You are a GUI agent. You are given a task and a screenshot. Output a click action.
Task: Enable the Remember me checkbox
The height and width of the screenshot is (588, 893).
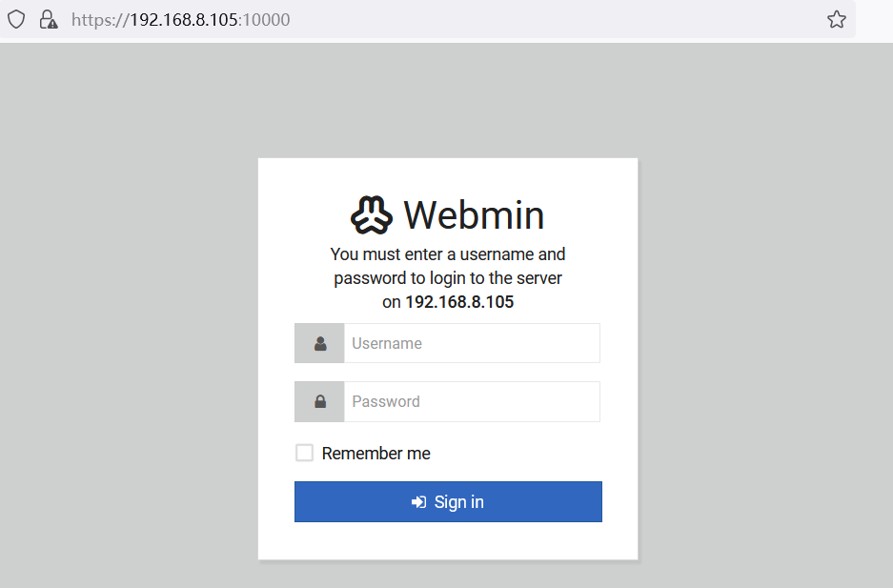tap(304, 453)
